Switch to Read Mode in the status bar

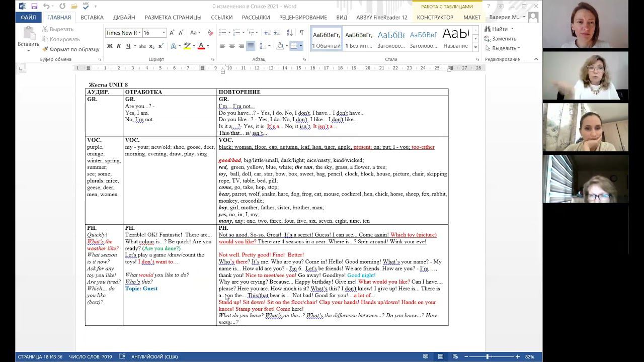[x=426, y=356]
